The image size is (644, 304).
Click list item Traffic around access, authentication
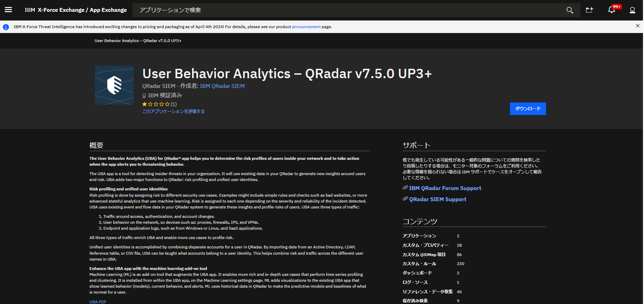(159, 216)
